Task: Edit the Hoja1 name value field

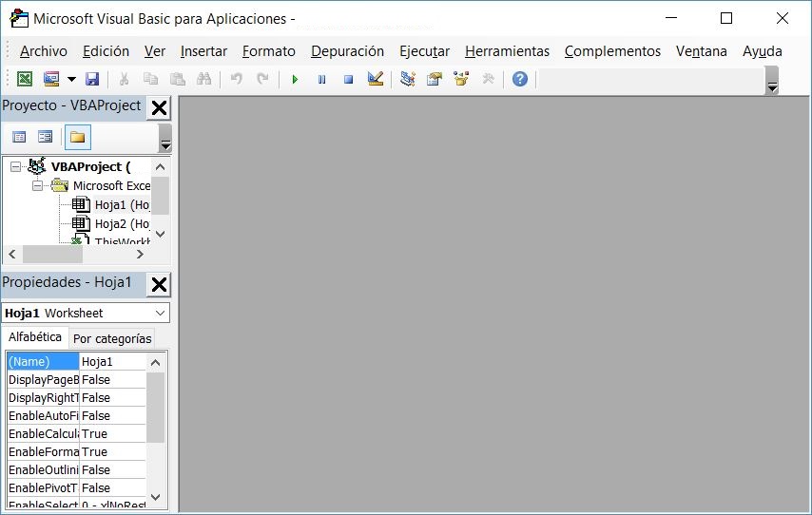Action: click(x=113, y=361)
